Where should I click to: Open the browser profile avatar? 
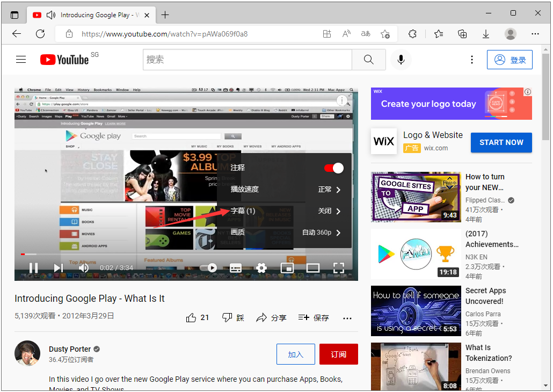click(x=511, y=34)
